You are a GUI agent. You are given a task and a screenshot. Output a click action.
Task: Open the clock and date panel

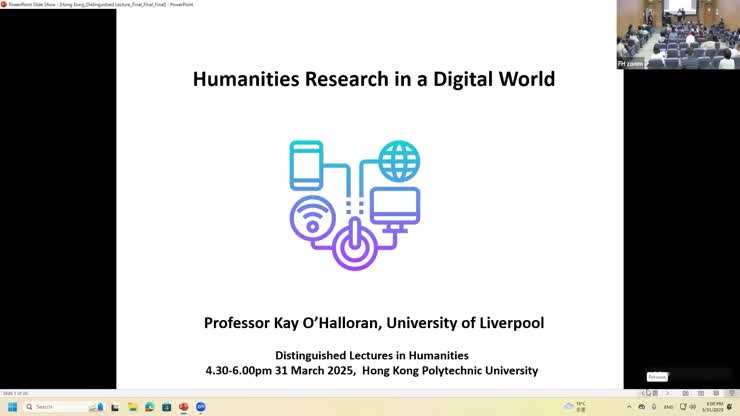713,407
